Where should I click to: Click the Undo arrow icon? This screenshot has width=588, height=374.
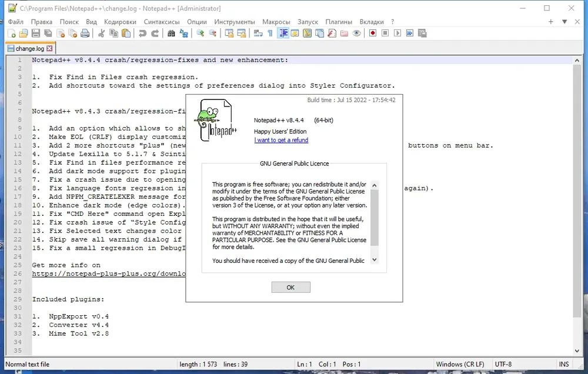142,34
